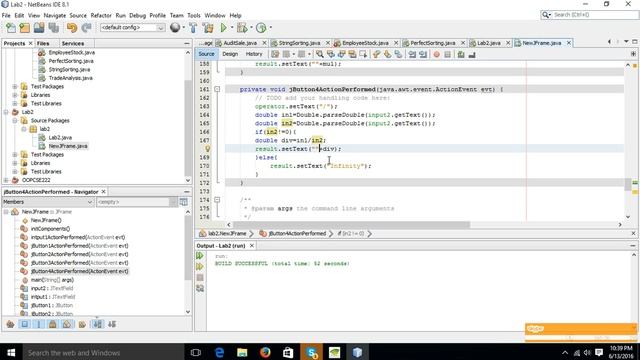Screen dimensions: 640x360
Task: Collapse the Lab2 project node
Action: pos(6,112)
